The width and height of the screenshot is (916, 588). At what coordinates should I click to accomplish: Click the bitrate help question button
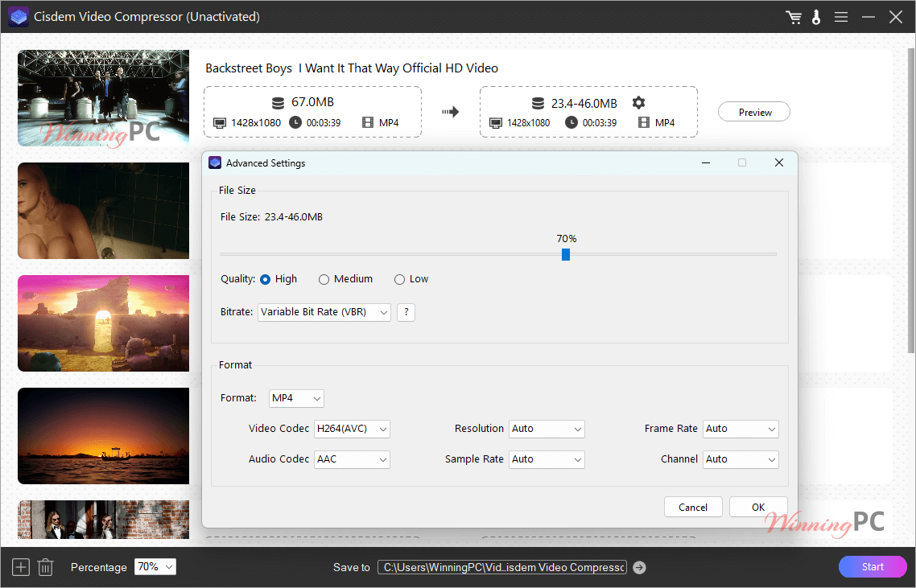coord(406,312)
